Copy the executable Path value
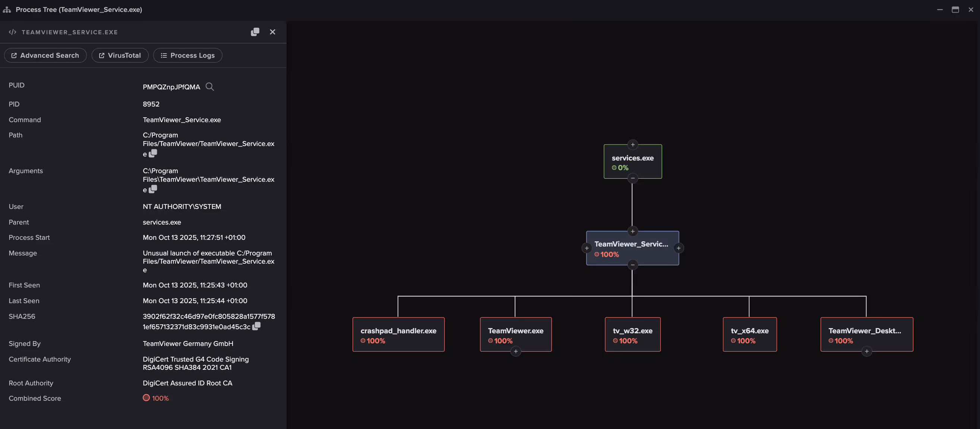Screen dimensions: 980x429 click(152, 153)
